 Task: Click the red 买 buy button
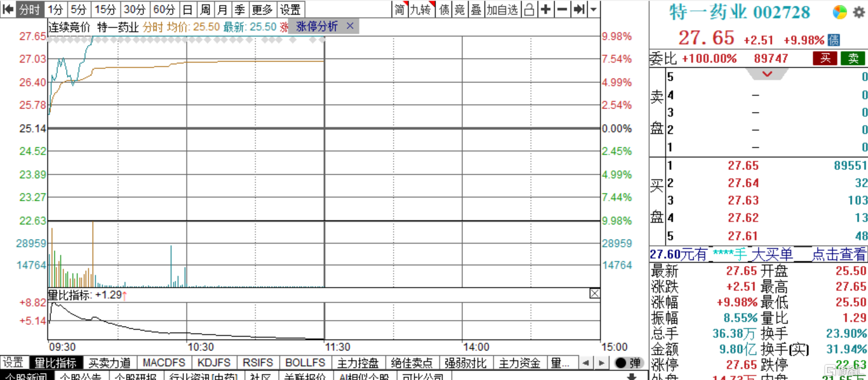click(825, 59)
